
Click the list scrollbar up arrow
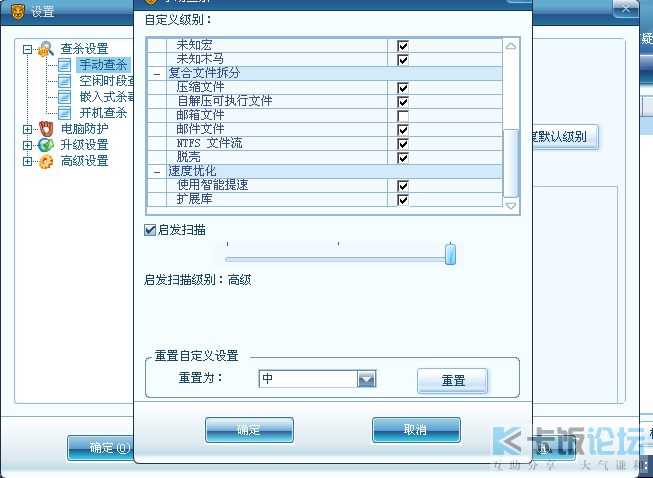511,46
